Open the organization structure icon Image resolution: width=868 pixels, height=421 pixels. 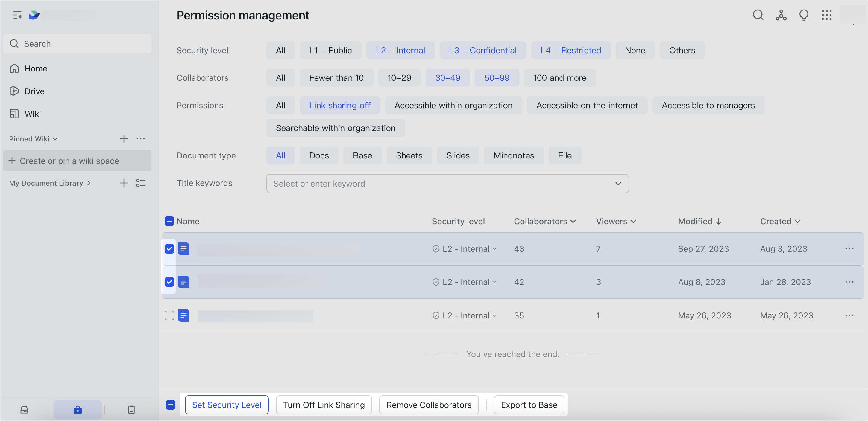click(781, 15)
